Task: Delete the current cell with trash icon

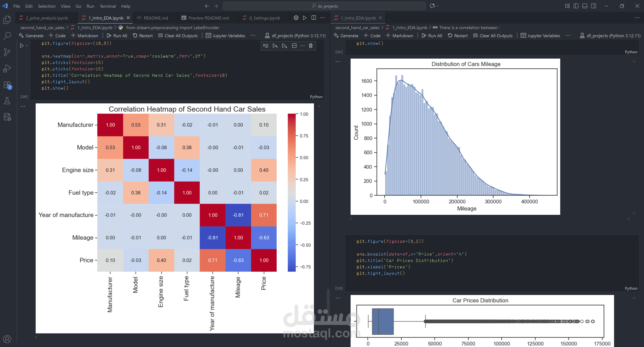Action: coord(311,46)
